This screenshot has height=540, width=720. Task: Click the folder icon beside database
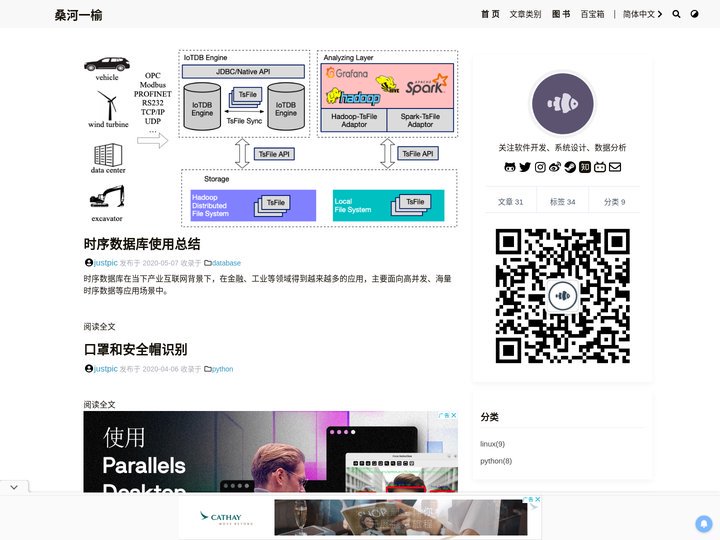[208, 263]
